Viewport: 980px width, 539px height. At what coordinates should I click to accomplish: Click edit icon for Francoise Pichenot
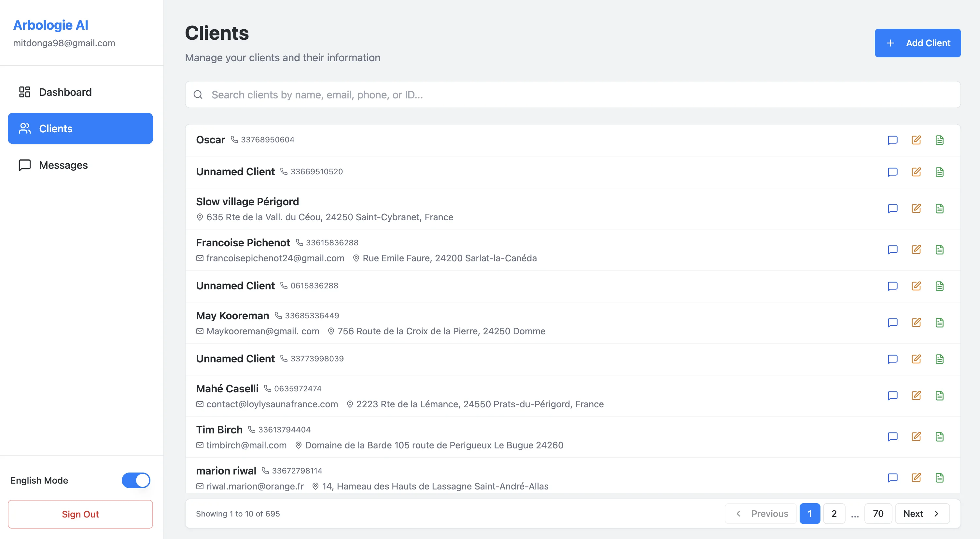click(x=916, y=250)
